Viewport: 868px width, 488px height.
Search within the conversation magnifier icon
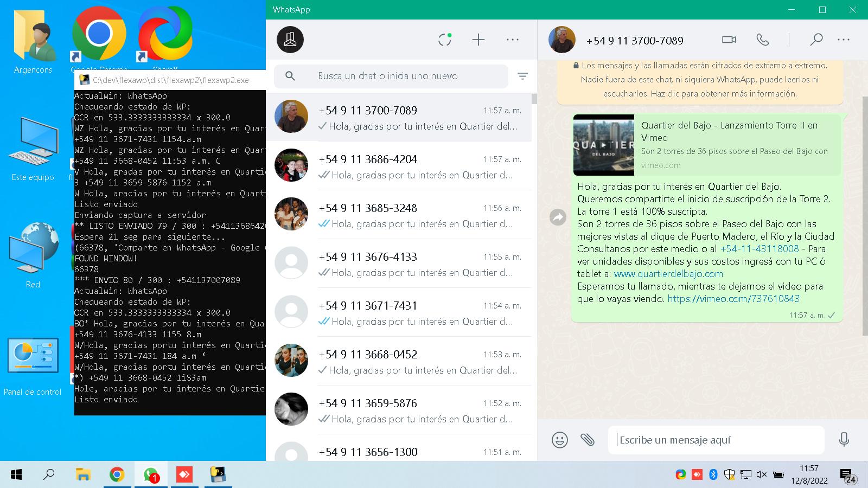click(x=816, y=40)
